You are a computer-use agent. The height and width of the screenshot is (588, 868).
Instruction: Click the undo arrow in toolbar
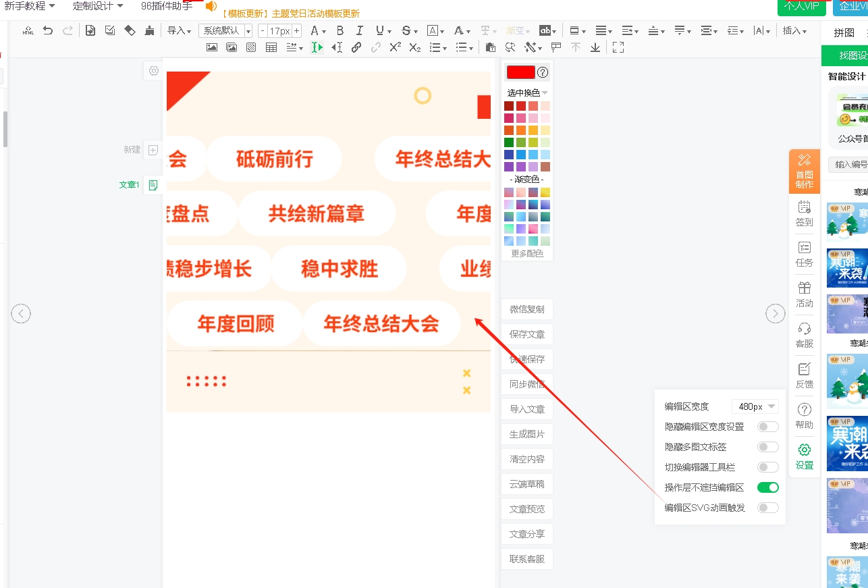(48, 30)
